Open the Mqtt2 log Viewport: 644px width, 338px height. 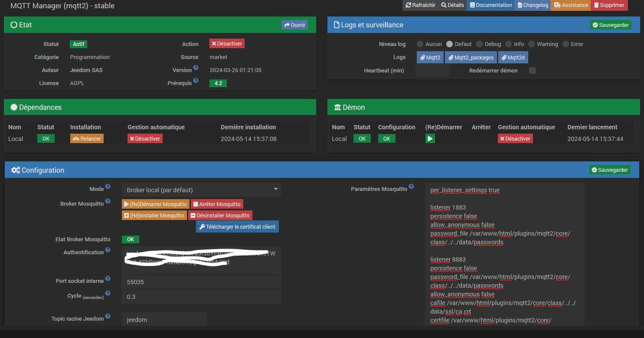pyautogui.click(x=430, y=57)
